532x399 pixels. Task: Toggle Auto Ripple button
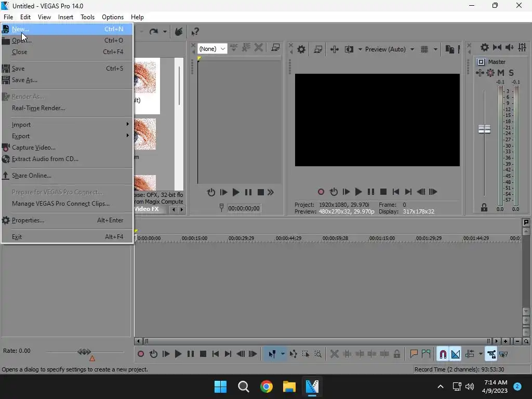(470, 354)
